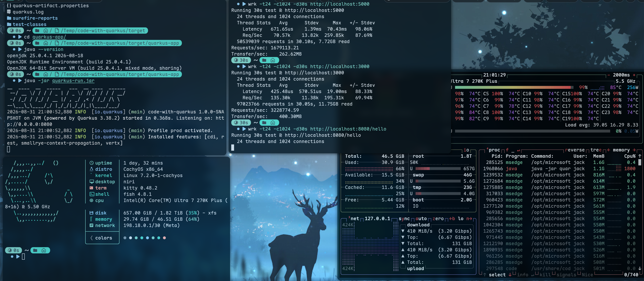Click the enter arrow next to btop's proc filter

tap(519, 150)
